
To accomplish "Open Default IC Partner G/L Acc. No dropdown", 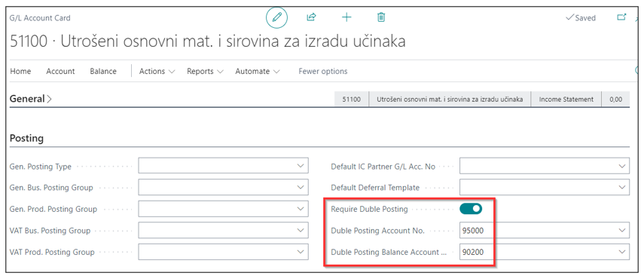I will (622, 166).
